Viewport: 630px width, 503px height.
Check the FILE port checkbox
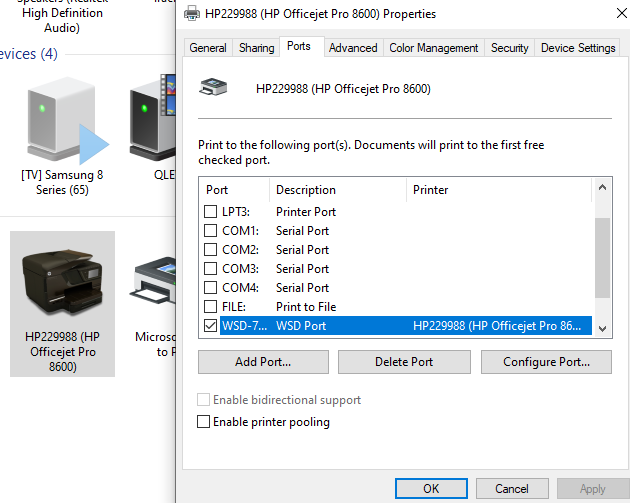211,307
